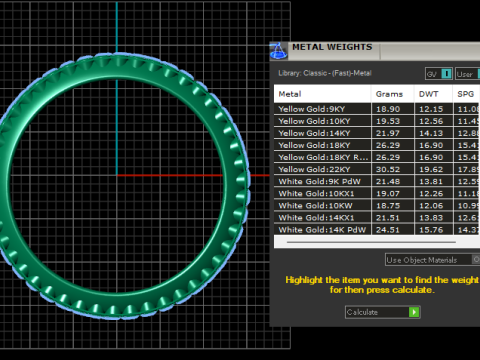Toggle the User library switch
Viewport: 480px width, 360px height.
pyautogui.click(x=479, y=74)
